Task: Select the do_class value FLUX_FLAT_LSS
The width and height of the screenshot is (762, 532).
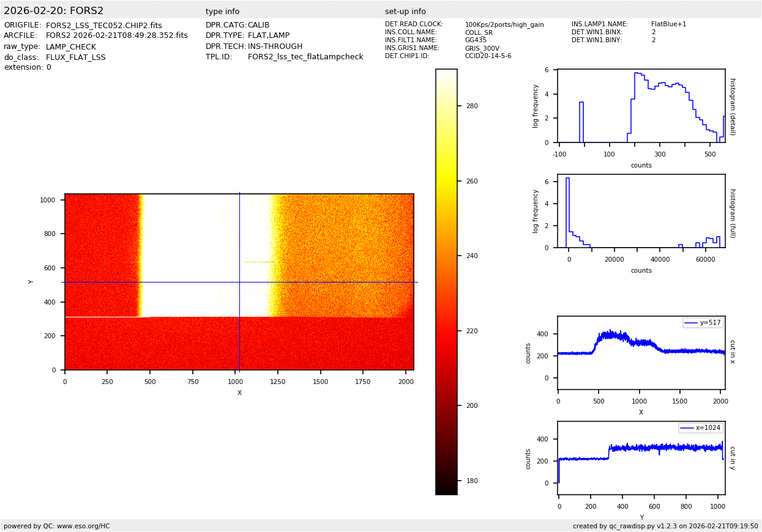Action: point(75,57)
